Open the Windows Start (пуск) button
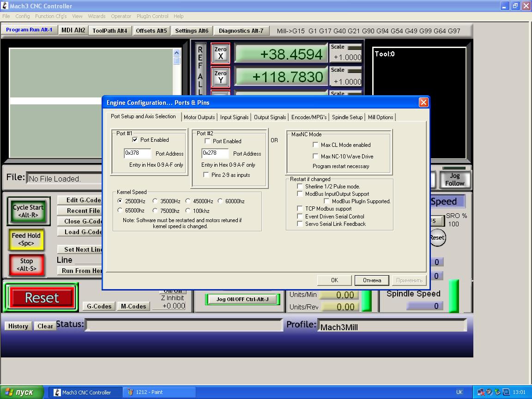532x399 pixels. point(22,392)
